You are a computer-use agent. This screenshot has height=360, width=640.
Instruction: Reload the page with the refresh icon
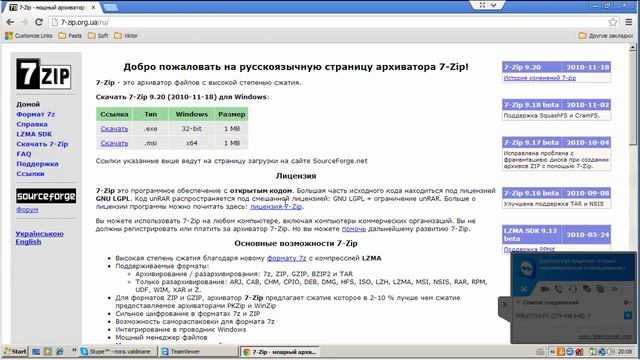tap(39, 22)
